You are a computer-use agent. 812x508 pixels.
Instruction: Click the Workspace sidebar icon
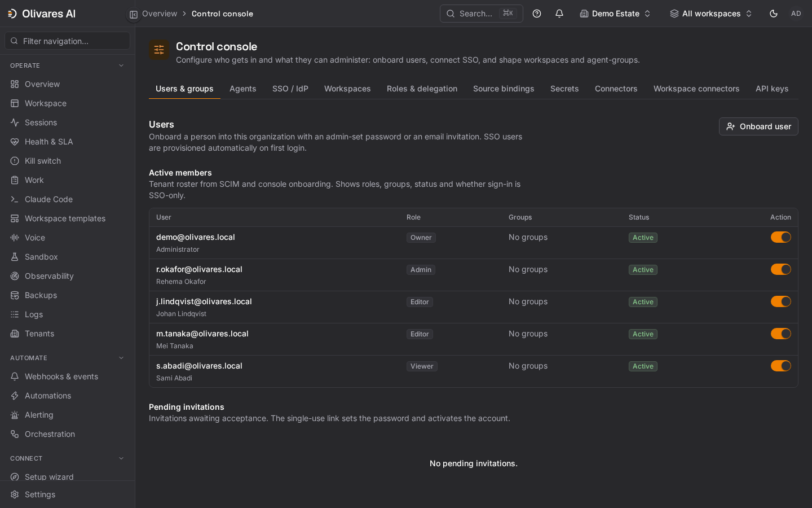click(x=15, y=103)
